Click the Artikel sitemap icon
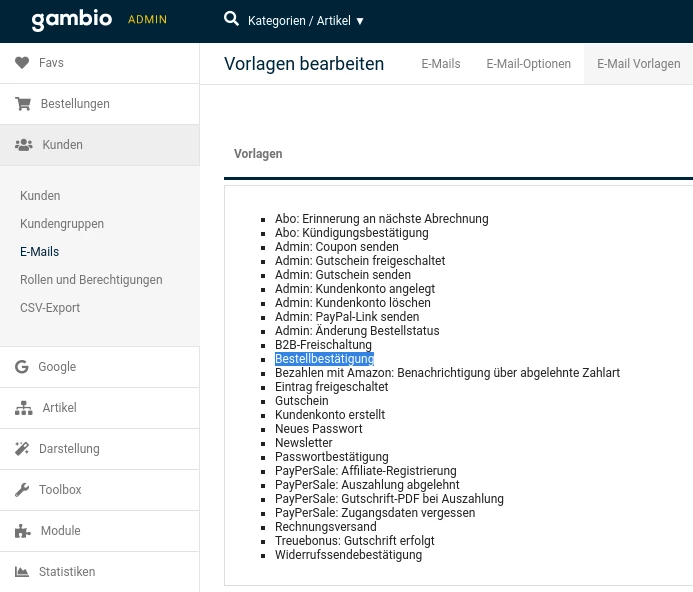693x592 pixels. (23, 408)
